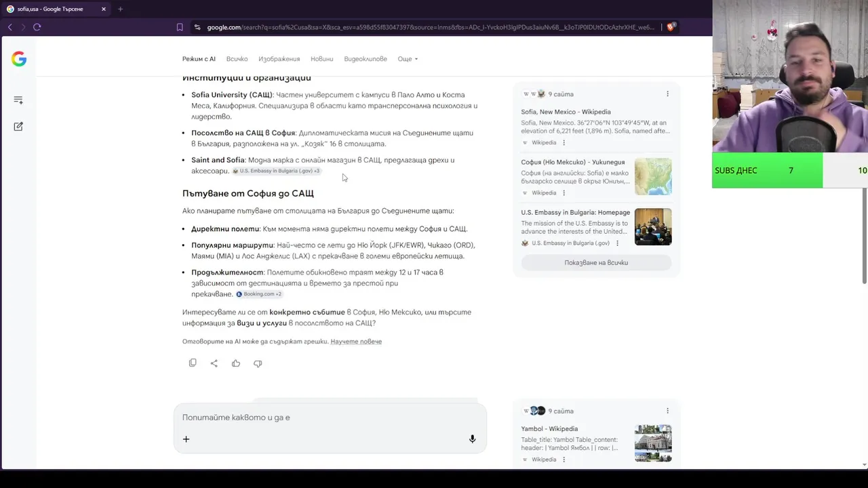Open Sofia, New Mexico - Wikipedia result

[566, 112]
